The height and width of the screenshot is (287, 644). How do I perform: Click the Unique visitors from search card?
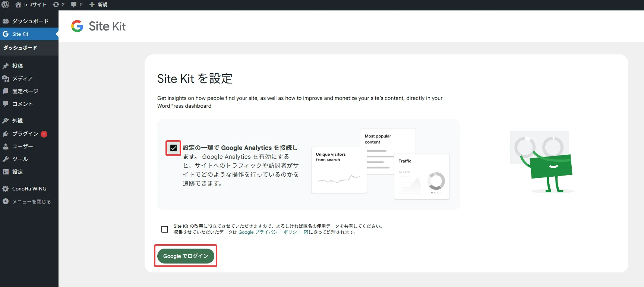[x=339, y=170]
